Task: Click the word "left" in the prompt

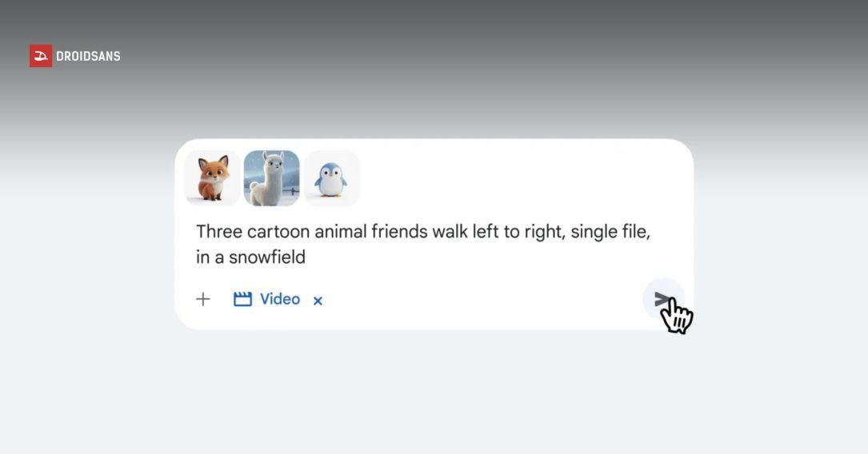Action: pos(490,232)
